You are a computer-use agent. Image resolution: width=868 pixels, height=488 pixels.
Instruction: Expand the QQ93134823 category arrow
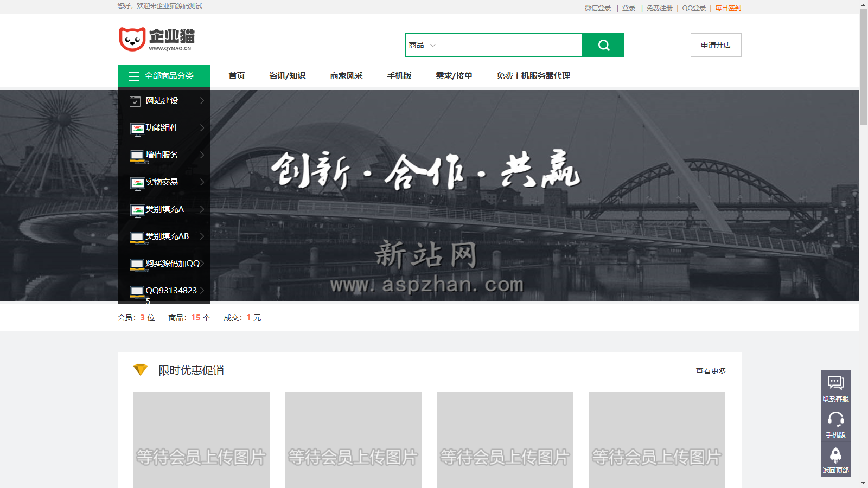pyautogui.click(x=202, y=290)
